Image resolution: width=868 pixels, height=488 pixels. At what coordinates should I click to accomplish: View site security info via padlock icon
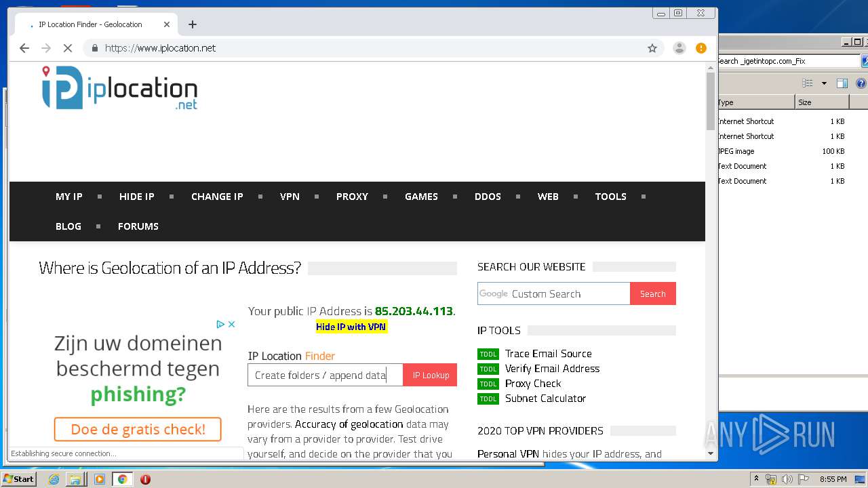[x=94, y=48]
